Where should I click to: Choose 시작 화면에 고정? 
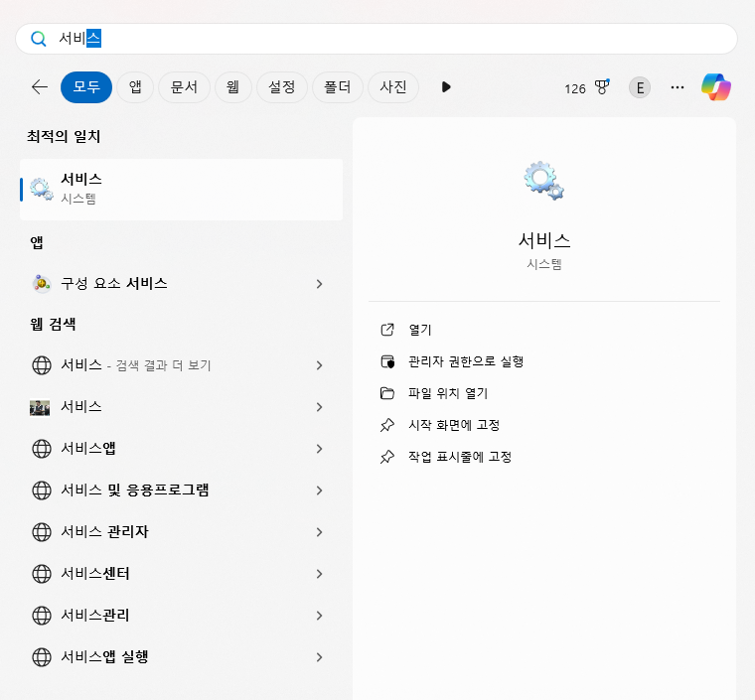coord(454,425)
